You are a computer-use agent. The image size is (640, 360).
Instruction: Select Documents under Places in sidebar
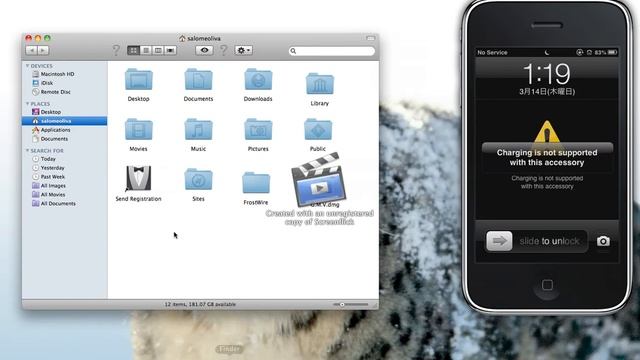coord(50,139)
